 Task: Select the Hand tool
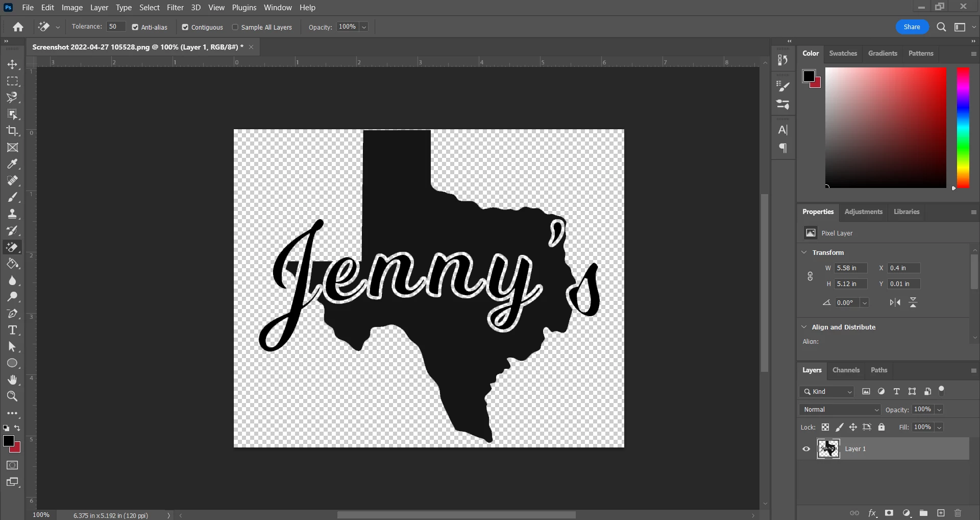pos(12,380)
